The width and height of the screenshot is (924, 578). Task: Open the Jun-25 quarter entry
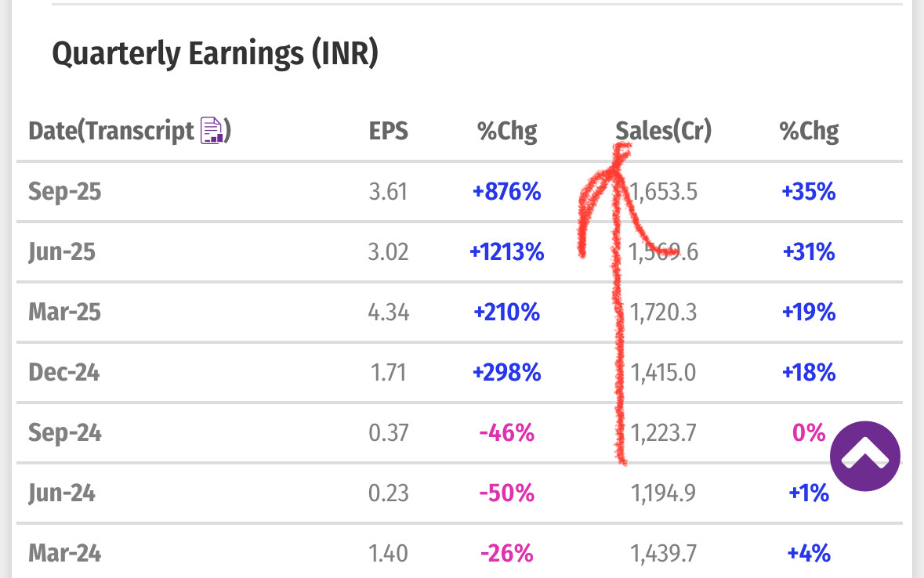63,252
